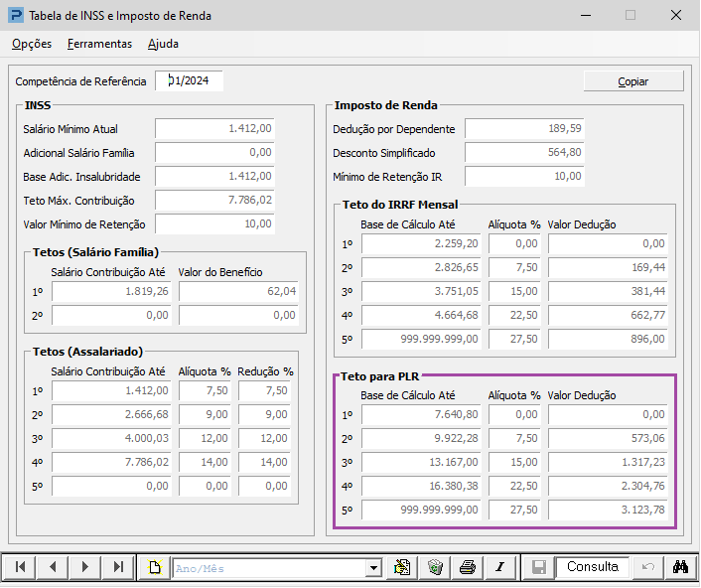This screenshot has width=701, height=588.
Task: Open the Ano/Mês dropdown arrow
Action: click(x=373, y=568)
